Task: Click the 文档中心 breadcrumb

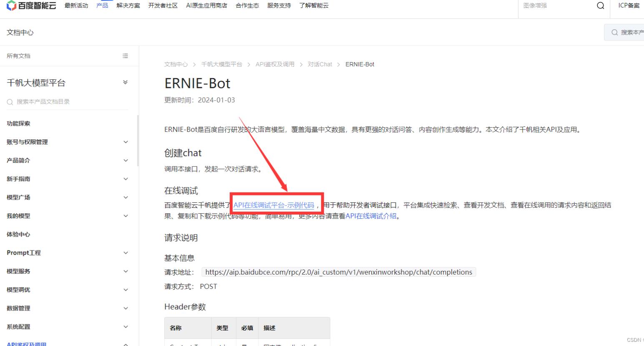Action: (176, 64)
